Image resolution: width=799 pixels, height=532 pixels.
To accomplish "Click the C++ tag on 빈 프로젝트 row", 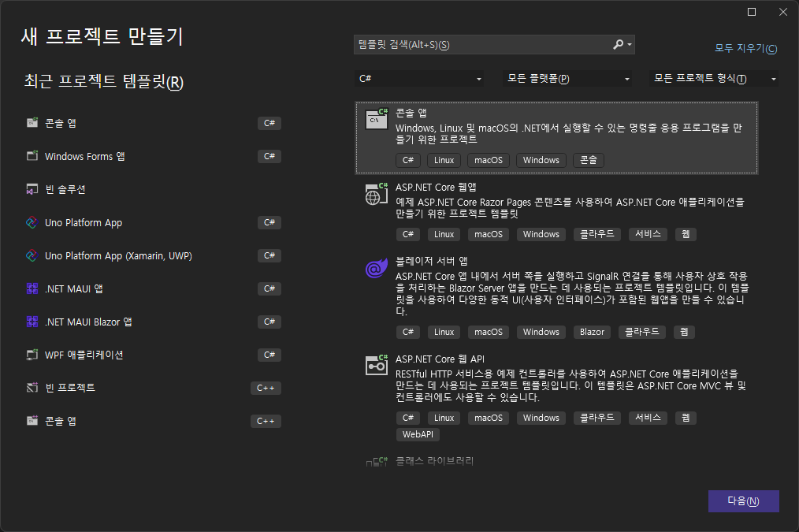I will pos(266,388).
